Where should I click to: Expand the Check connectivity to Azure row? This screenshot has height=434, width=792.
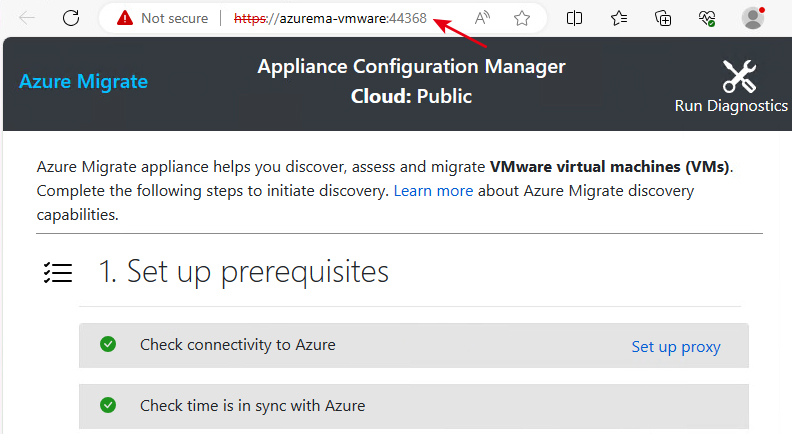(x=414, y=346)
